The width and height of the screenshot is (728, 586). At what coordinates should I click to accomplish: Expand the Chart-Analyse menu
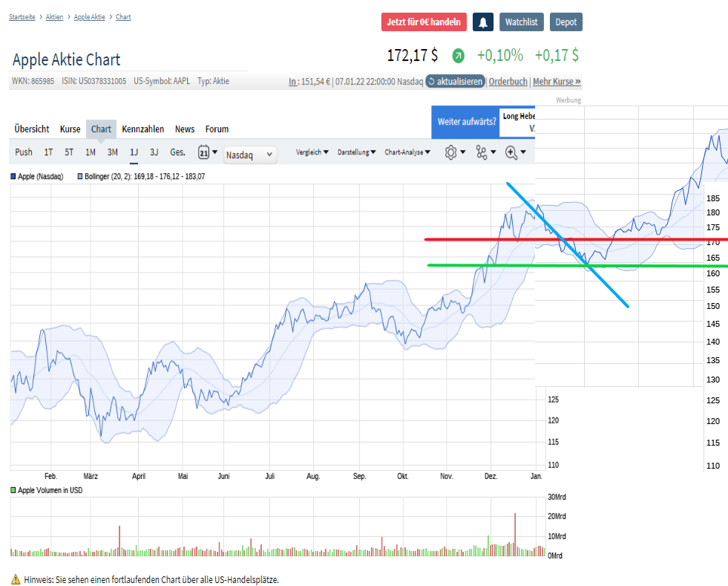tap(408, 152)
